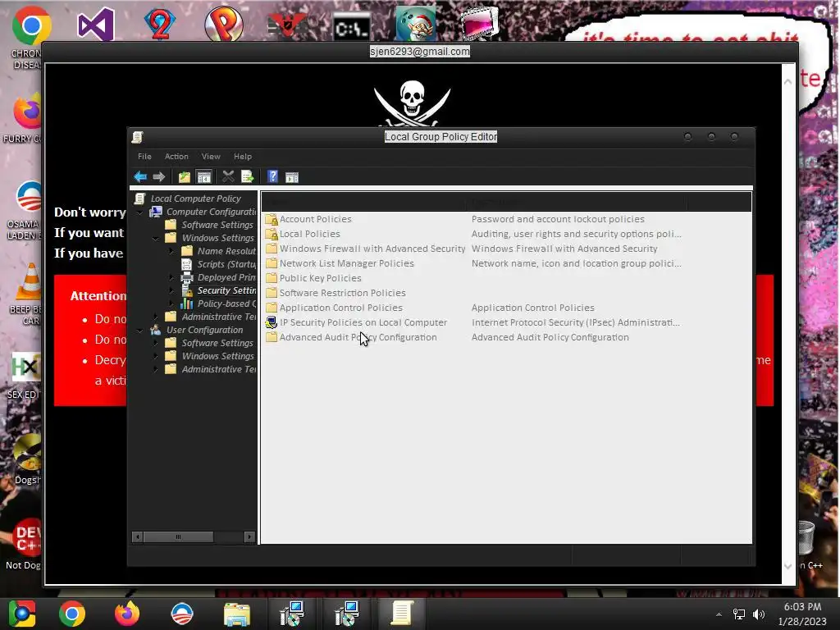The width and height of the screenshot is (840, 630).
Task: Open Firefox from the taskbar
Action: (x=127, y=614)
